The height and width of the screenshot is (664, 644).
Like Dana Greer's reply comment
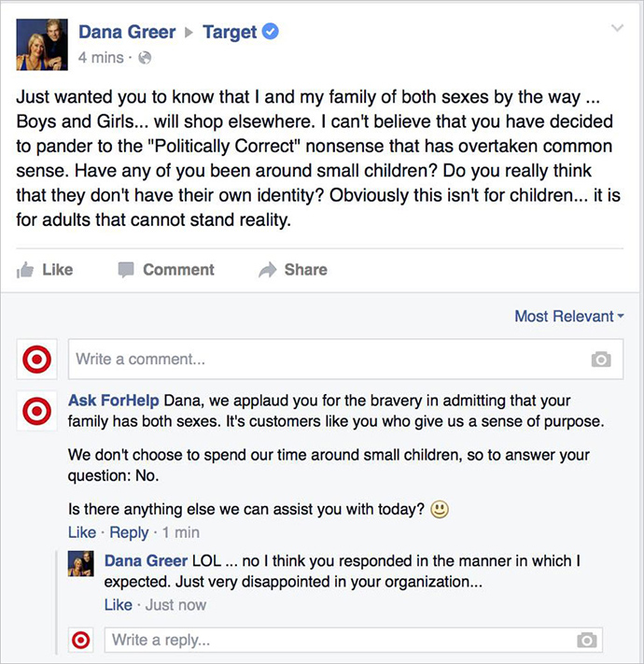click(x=118, y=604)
